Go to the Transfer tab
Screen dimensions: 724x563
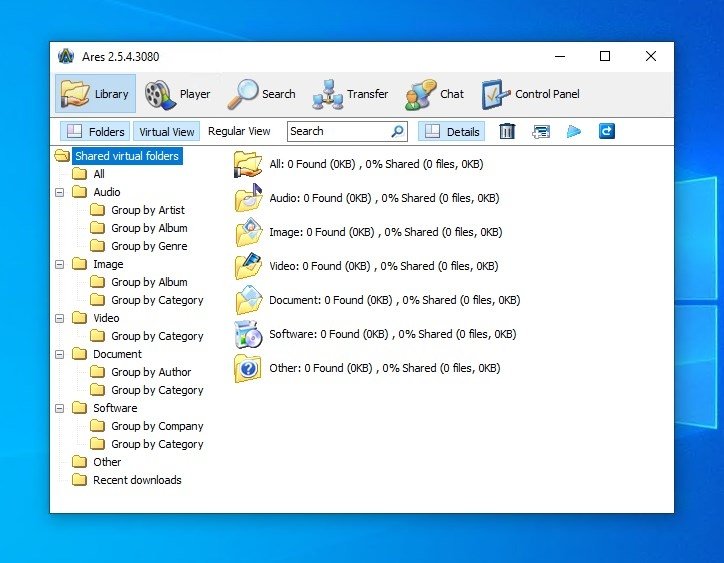pyautogui.click(x=350, y=94)
